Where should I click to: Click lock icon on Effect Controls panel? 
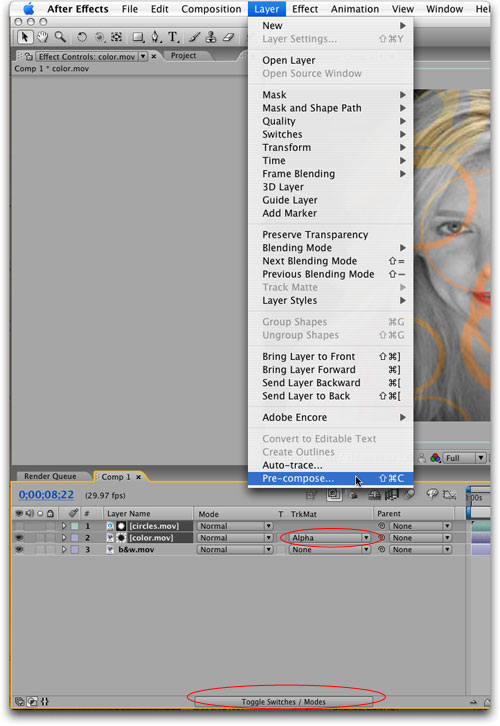[29, 56]
